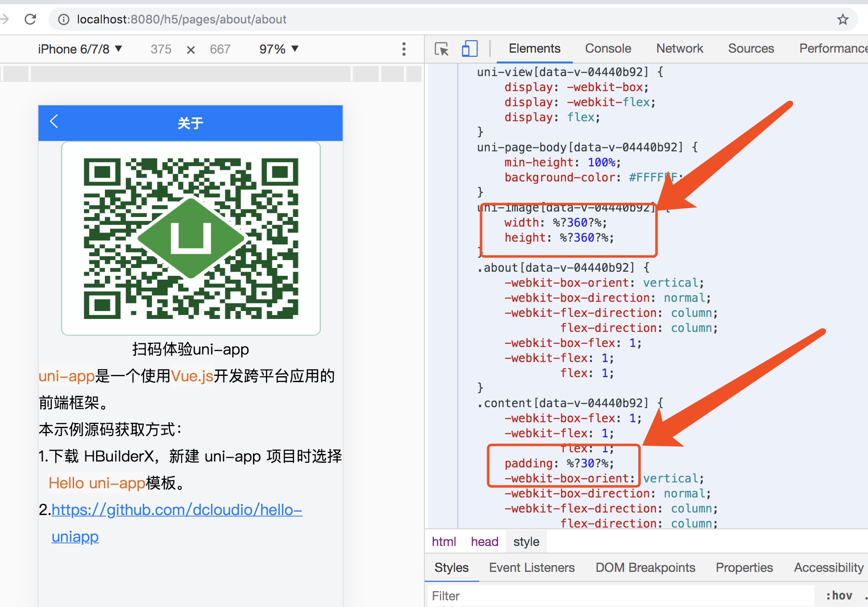Switch to the Network tab

click(x=679, y=48)
